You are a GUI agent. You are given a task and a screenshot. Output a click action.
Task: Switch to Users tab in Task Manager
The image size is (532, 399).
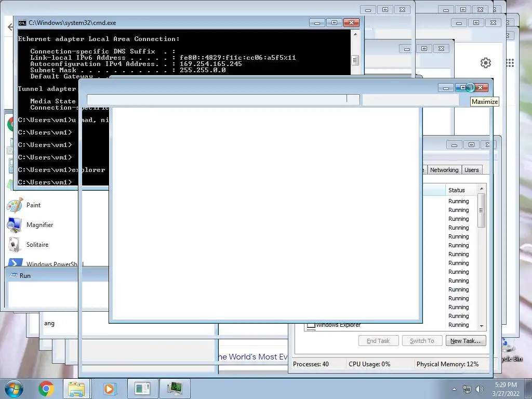471,170
